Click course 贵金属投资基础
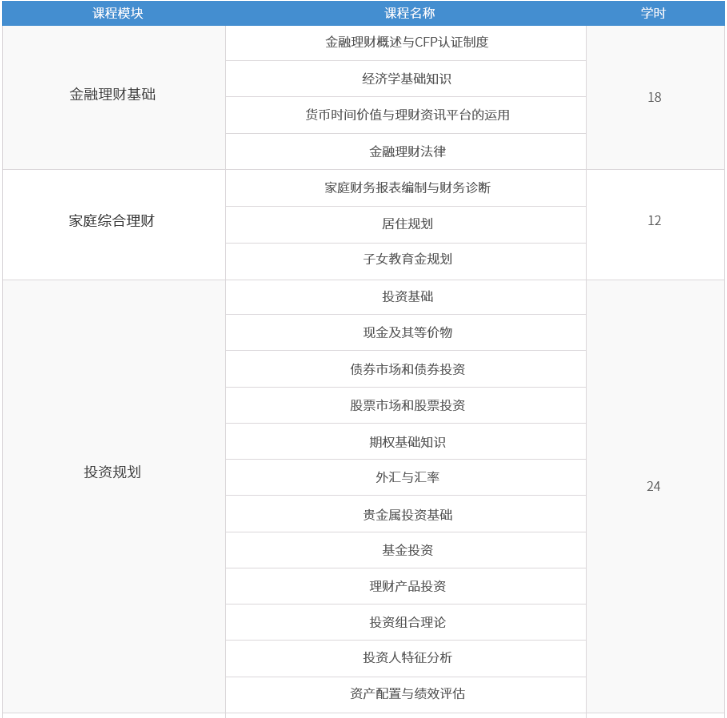 [x=407, y=515]
